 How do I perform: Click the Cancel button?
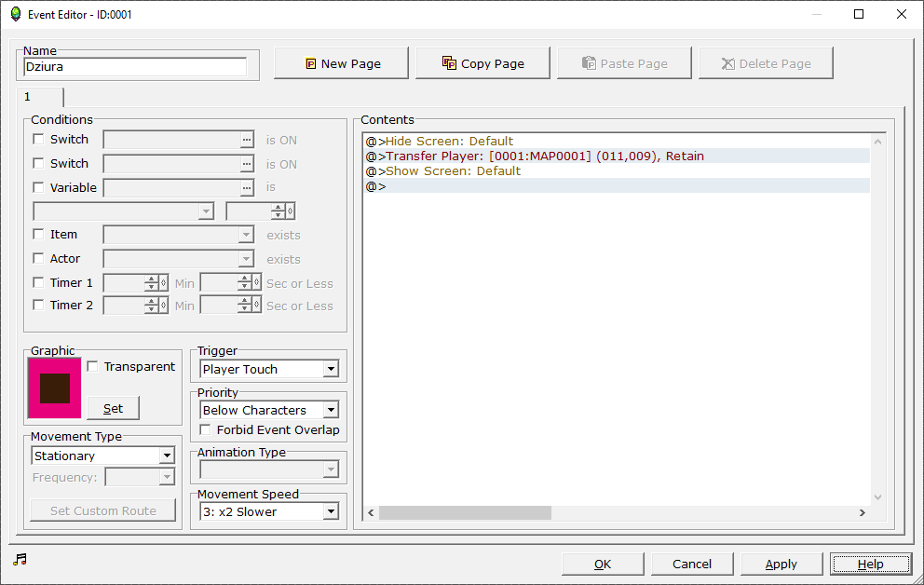tap(692, 564)
